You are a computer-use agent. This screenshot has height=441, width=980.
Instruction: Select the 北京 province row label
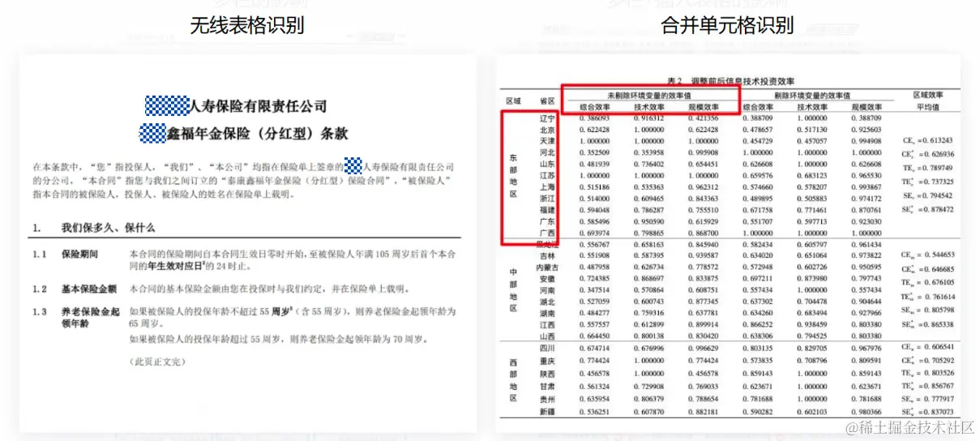[x=547, y=130]
